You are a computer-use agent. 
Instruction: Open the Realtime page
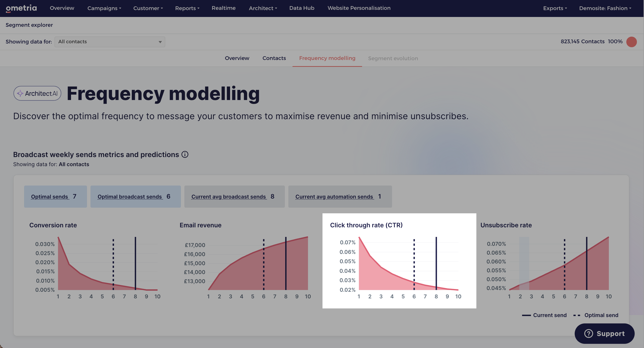click(x=223, y=8)
